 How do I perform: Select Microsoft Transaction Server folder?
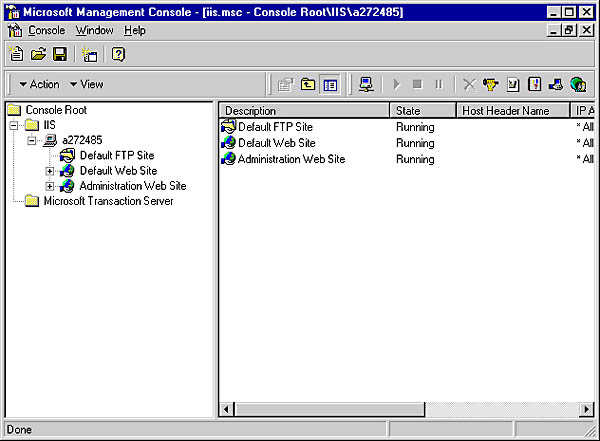(x=108, y=201)
